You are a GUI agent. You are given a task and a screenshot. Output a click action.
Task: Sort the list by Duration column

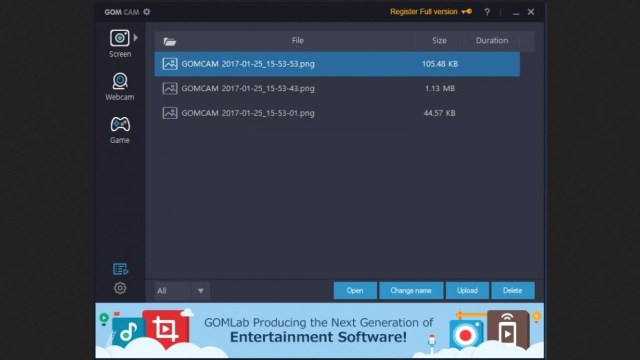(x=492, y=40)
